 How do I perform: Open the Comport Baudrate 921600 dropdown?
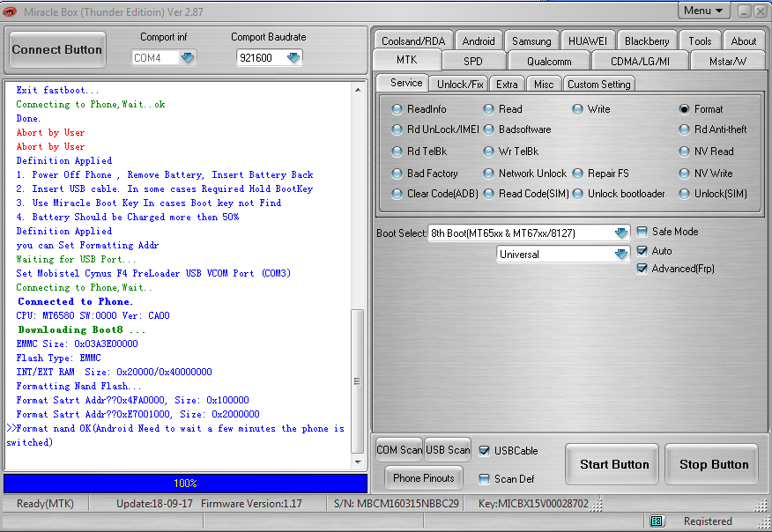click(x=293, y=58)
